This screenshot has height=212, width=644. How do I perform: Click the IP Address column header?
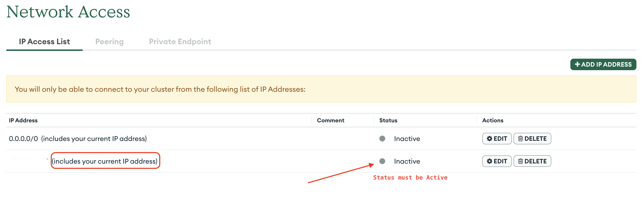[x=23, y=120]
